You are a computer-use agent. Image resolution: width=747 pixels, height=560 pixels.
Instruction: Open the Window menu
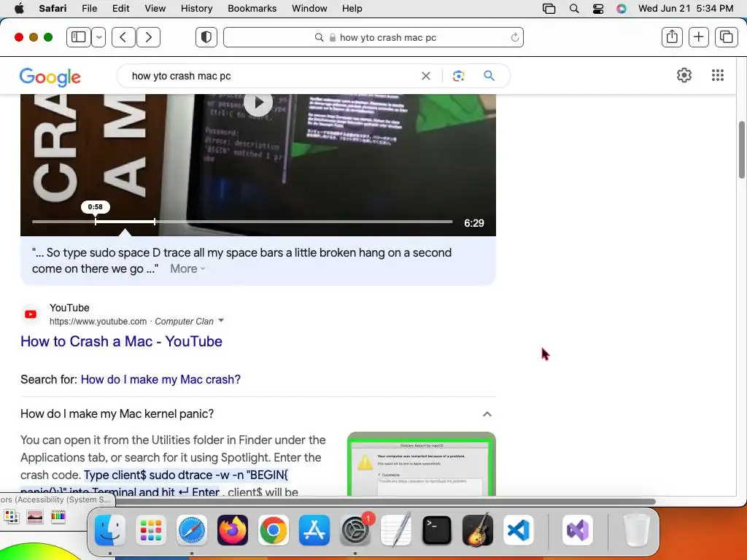point(309,8)
